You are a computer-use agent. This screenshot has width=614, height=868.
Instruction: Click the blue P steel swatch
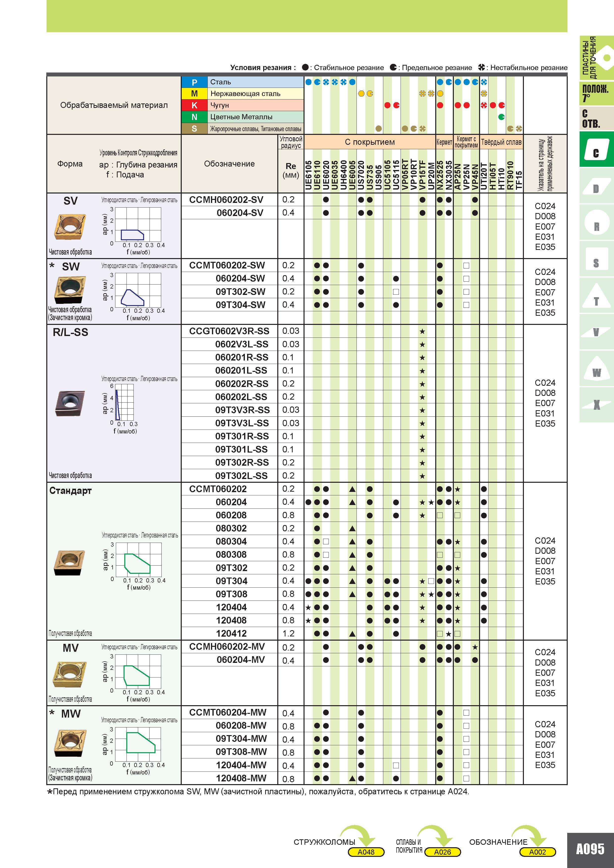[x=194, y=82]
